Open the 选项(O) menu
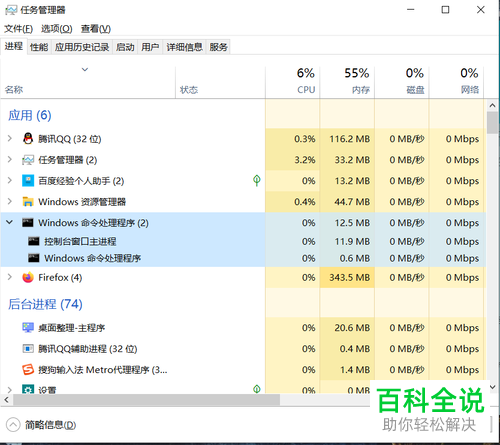This screenshot has height=445, width=500. [57, 29]
